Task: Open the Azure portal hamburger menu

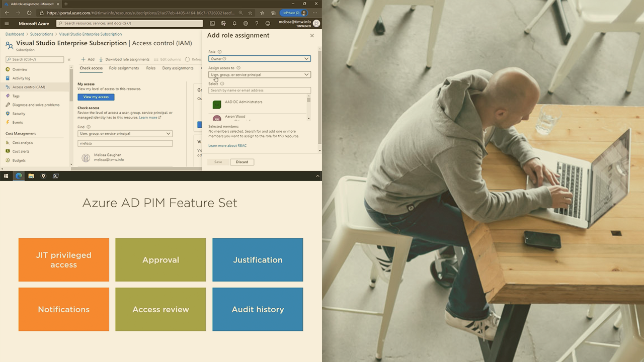Action: click(x=7, y=23)
